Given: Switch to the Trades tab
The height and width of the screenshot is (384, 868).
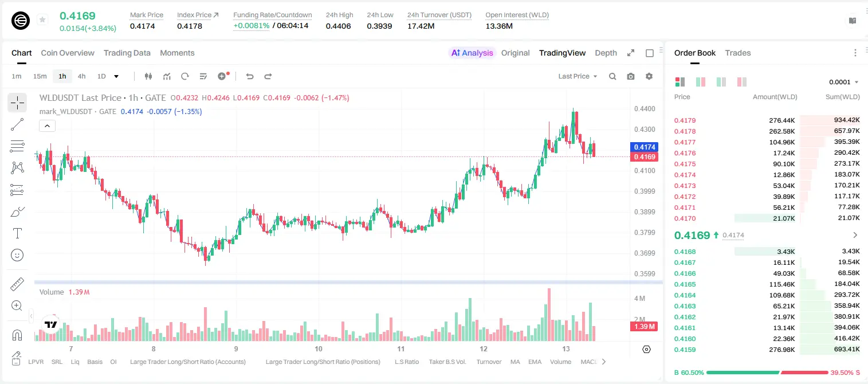Looking at the screenshot, I should (x=737, y=53).
